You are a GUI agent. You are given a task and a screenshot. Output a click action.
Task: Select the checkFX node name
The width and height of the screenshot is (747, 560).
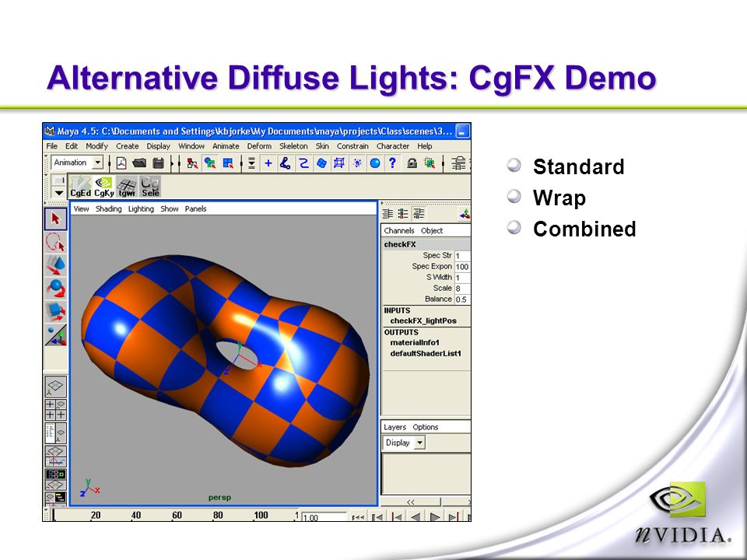400,244
